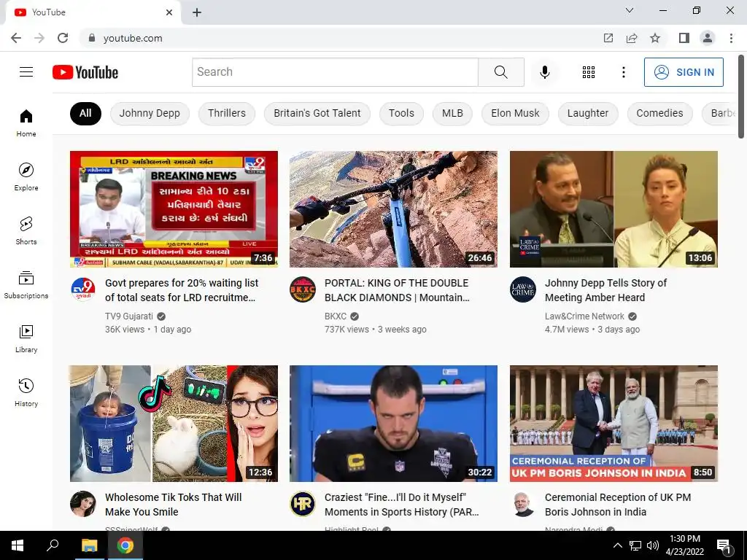Open tab search dropdown arrow
This screenshot has height=560, width=747.
coord(630,10)
